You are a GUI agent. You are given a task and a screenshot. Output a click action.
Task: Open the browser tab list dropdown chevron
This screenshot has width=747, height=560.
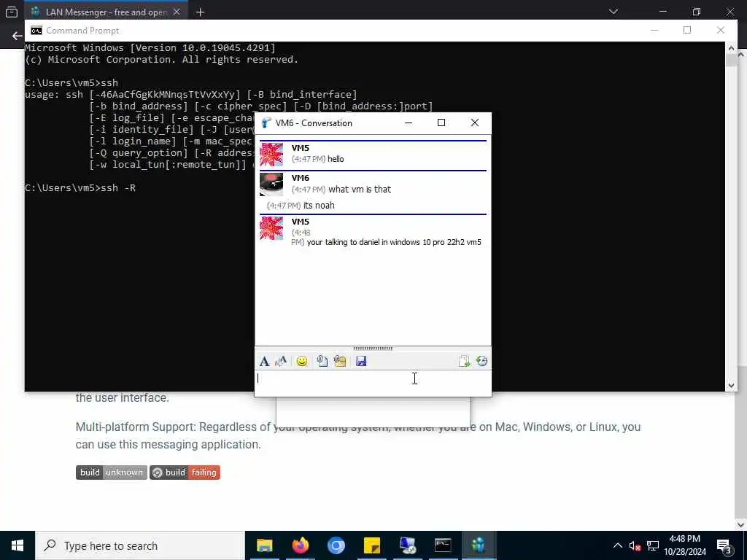point(614,12)
